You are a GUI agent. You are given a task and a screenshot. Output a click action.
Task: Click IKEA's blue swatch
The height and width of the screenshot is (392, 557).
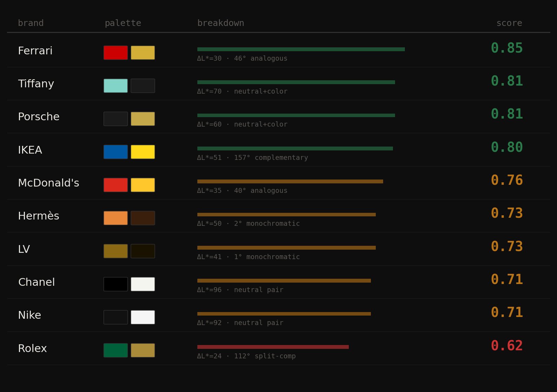(116, 152)
